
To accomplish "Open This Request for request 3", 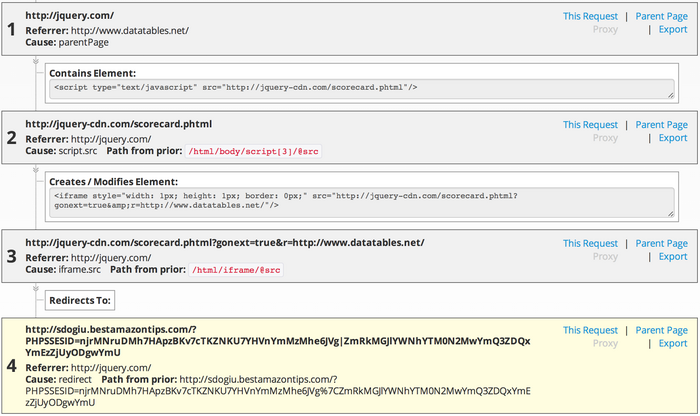I will click(x=590, y=243).
